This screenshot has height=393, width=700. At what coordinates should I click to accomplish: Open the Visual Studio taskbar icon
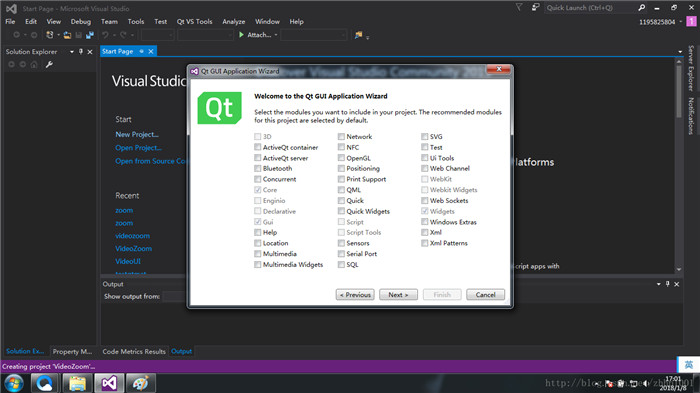click(109, 383)
